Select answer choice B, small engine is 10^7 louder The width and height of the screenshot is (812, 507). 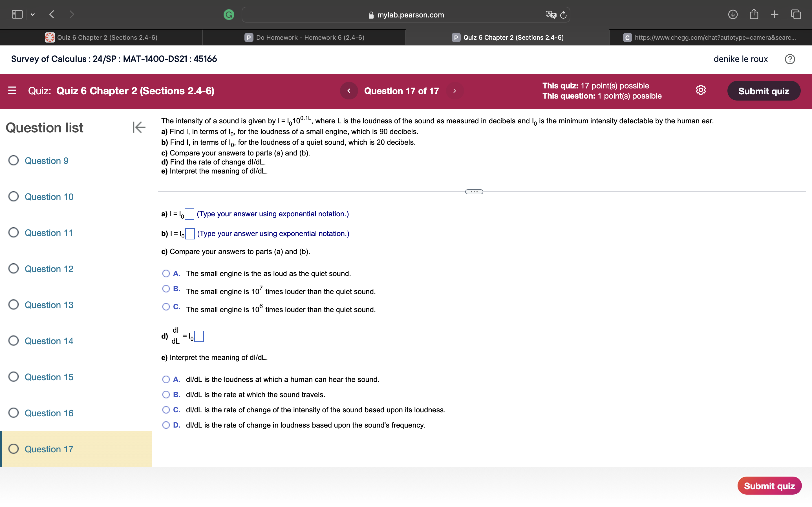click(x=166, y=289)
